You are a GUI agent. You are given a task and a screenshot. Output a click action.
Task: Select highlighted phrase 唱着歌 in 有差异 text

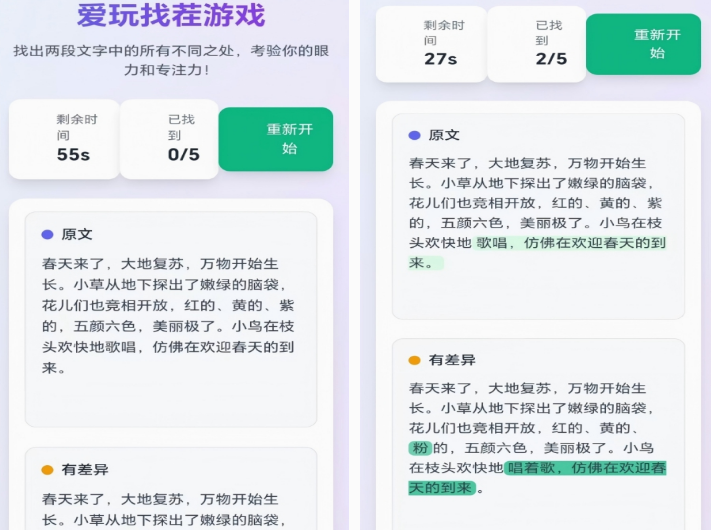(x=531, y=467)
